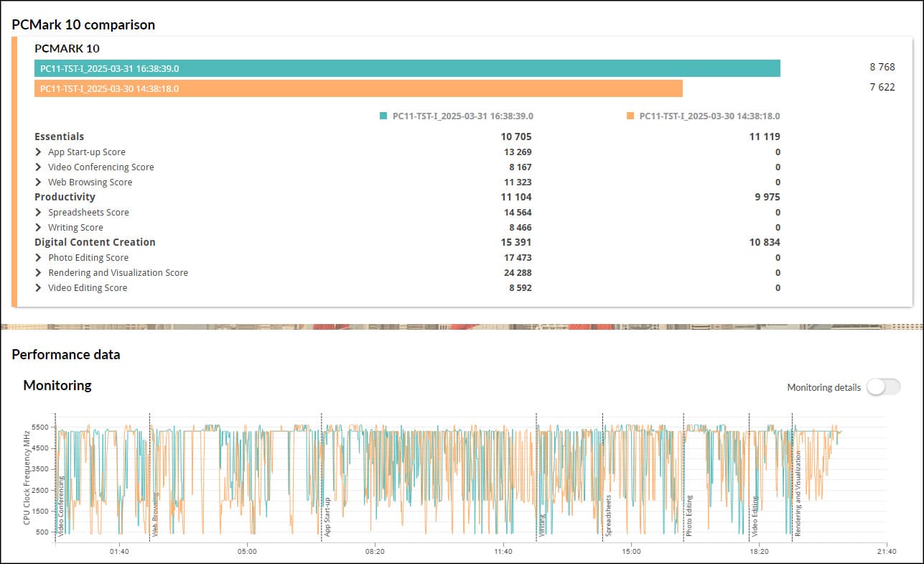Click teal legend swatch for 2025-03-31 run
This screenshot has height=564, width=924.
pyautogui.click(x=383, y=116)
